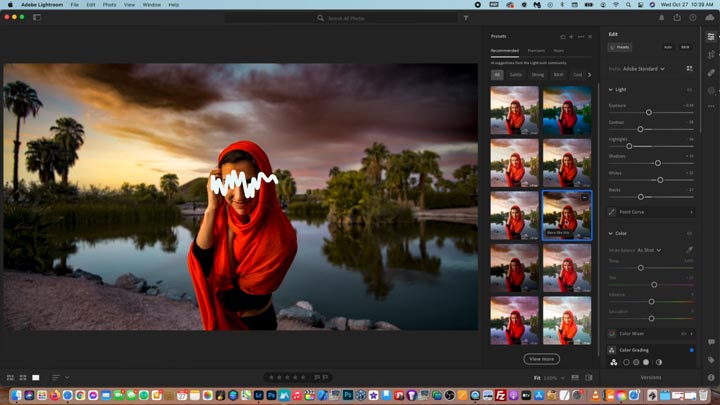Toggle Color Grading blue indicator
The height and width of the screenshot is (405, 720).
point(692,350)
